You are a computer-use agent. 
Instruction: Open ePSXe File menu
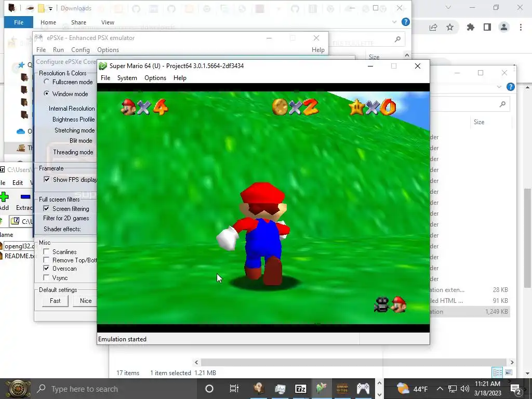pos(41,50)
